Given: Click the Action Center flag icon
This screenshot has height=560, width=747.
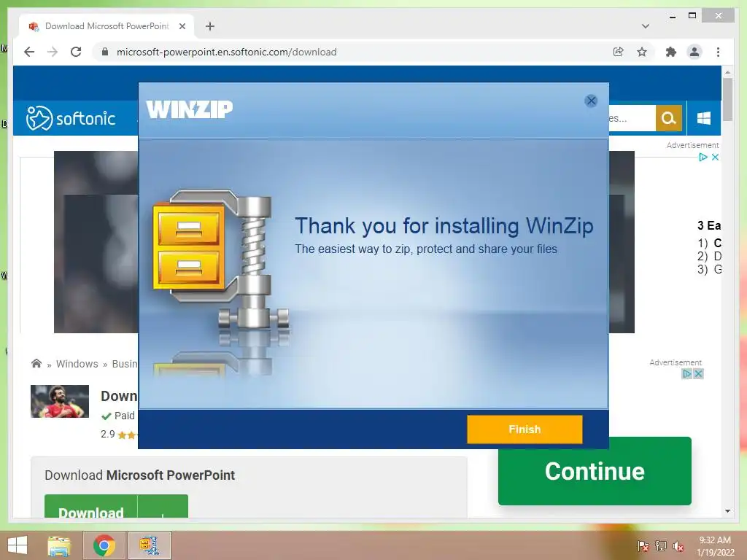Looking at the screenshot, I should (643, 546).
